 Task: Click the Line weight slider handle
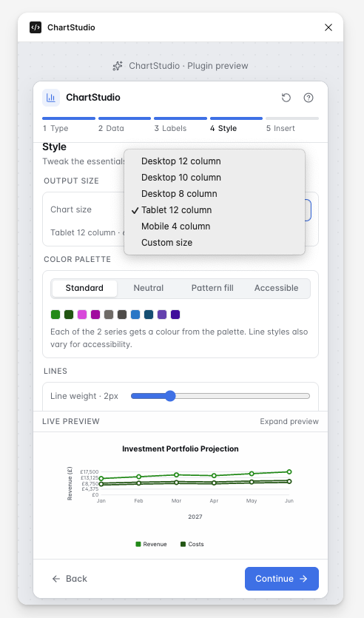170,396
